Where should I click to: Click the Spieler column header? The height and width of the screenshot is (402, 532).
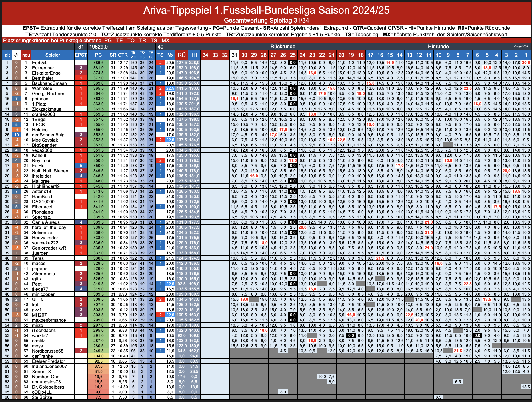(53, 55)
